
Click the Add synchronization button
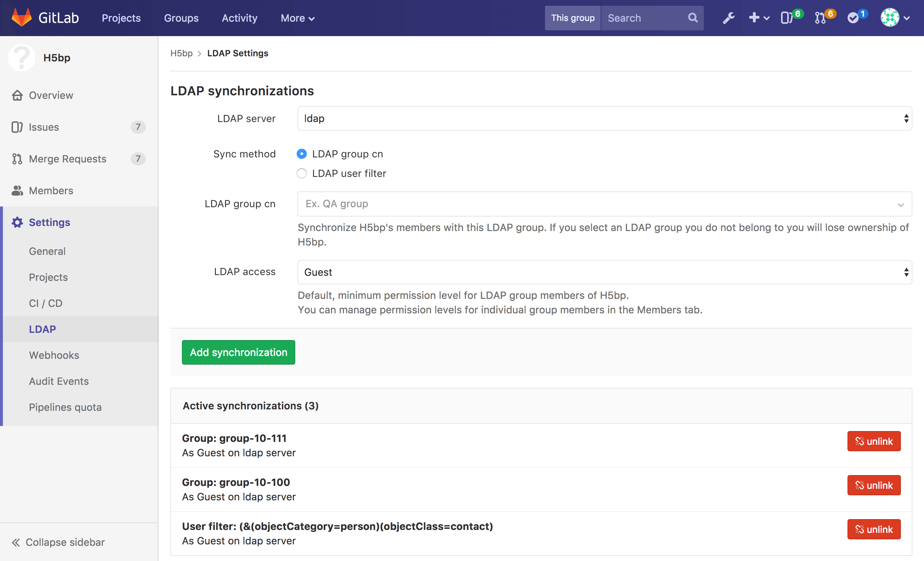point(238,352)
